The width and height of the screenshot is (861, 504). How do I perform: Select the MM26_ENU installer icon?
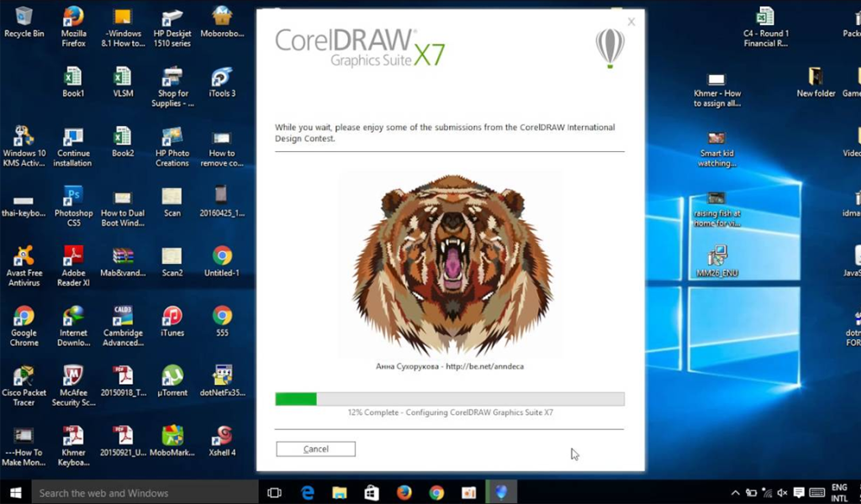pos(716,261)
